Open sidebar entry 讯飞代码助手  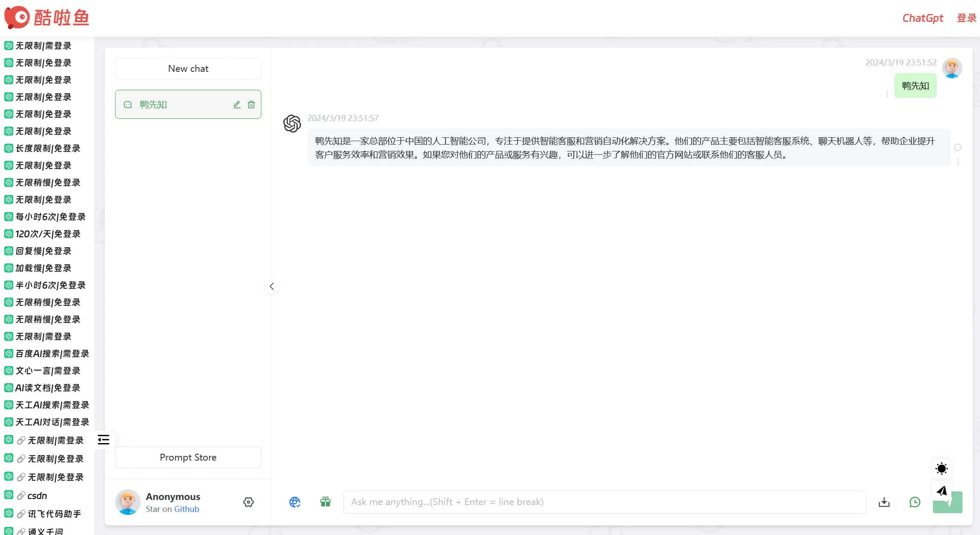click(x=43, y=514)
